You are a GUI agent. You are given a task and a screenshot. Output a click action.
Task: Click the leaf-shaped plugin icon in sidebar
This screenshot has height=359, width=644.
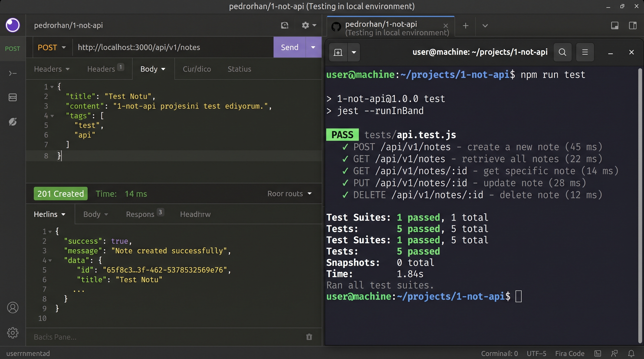click(x=13, y=122)
